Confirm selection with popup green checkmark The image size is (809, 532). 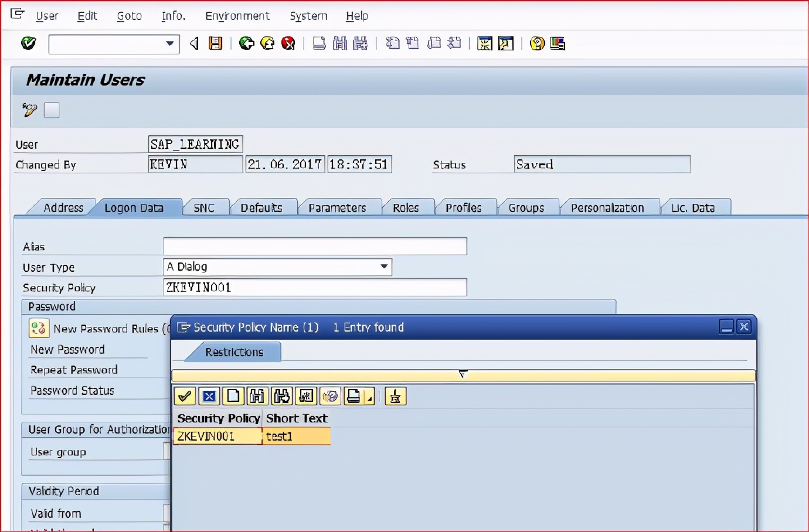(x=185, y=397)
